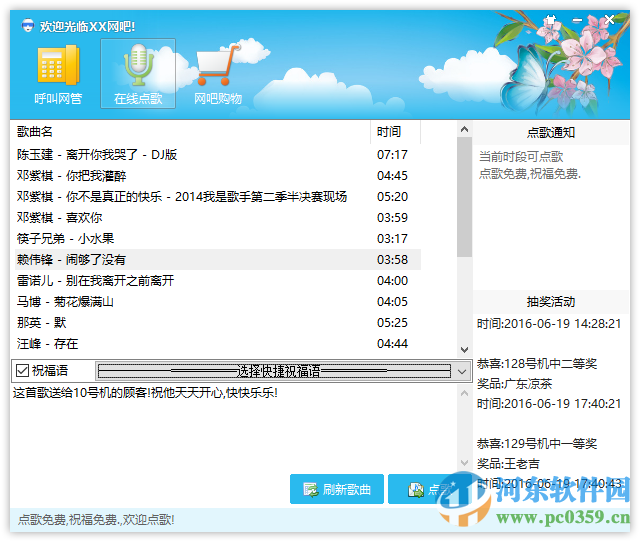Sort by the 时间 column header

click(x=395, y=132)
